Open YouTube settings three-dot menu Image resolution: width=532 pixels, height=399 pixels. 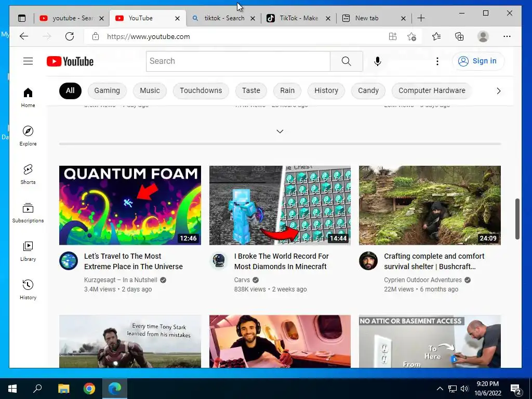click(x=437, y=61)
